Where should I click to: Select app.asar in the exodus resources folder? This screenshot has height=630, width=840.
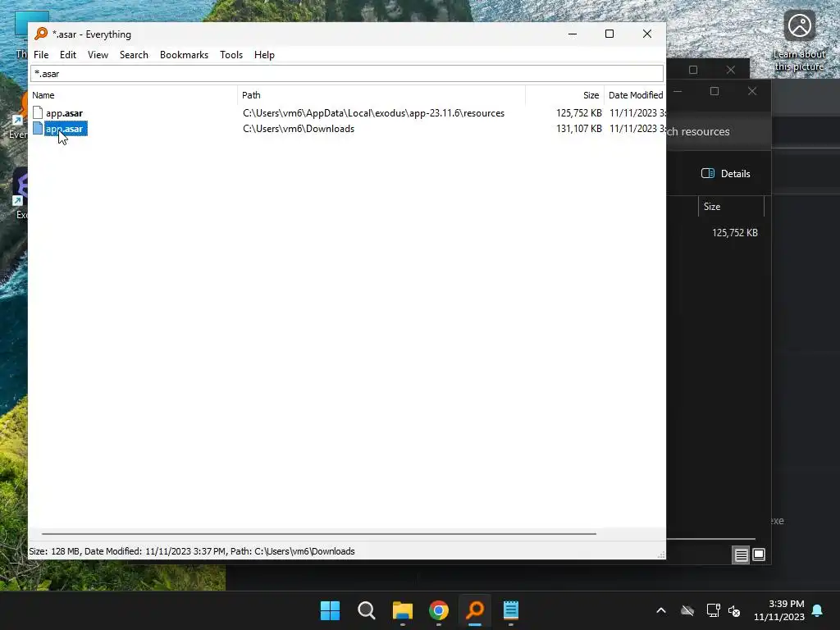pyautogui.click(x=64, y=113)
